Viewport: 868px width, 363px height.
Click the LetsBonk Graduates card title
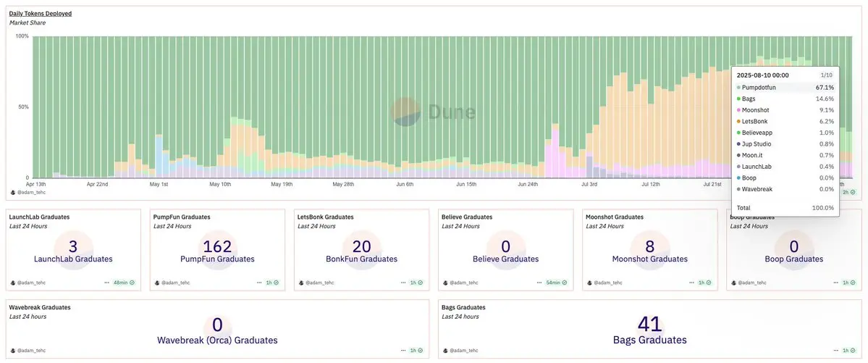pyautogui.click(x=325, y=217)
